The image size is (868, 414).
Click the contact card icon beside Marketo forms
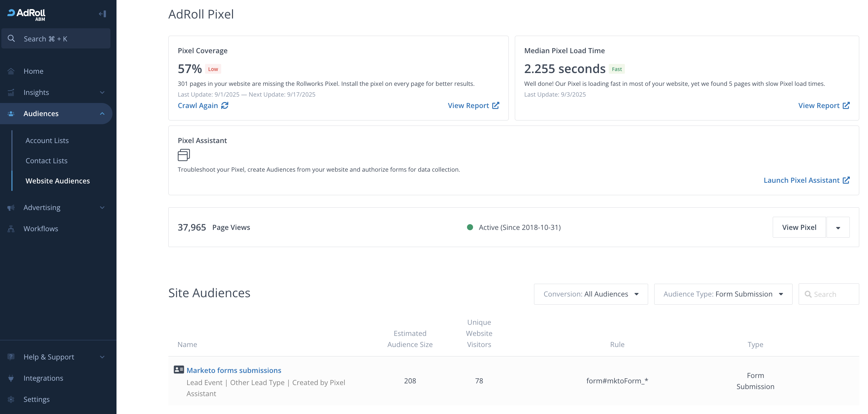click(178, 370)
